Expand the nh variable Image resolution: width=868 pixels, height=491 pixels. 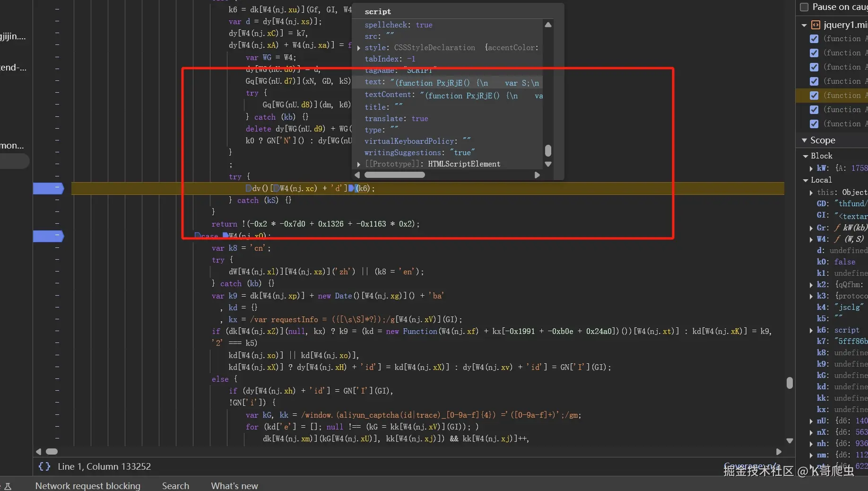pos(811,444)
